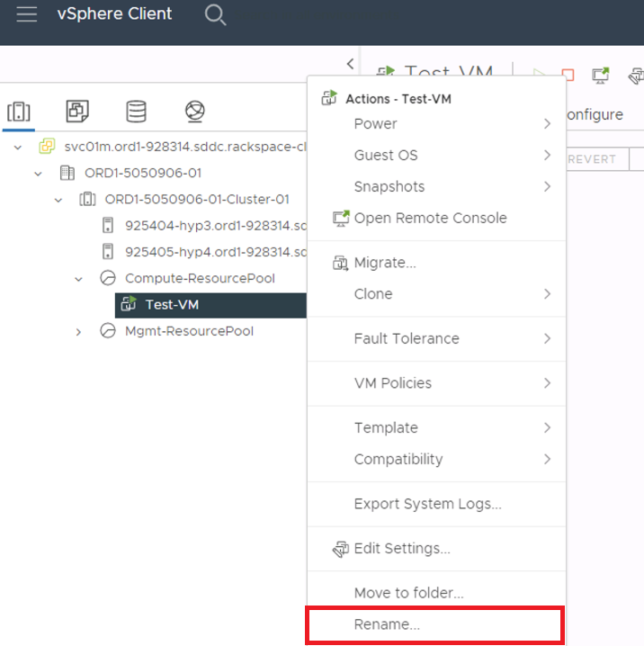Open the Power submenu
Image resolution: width=644 pixels, height=646 pixels.
pos(436,123)
